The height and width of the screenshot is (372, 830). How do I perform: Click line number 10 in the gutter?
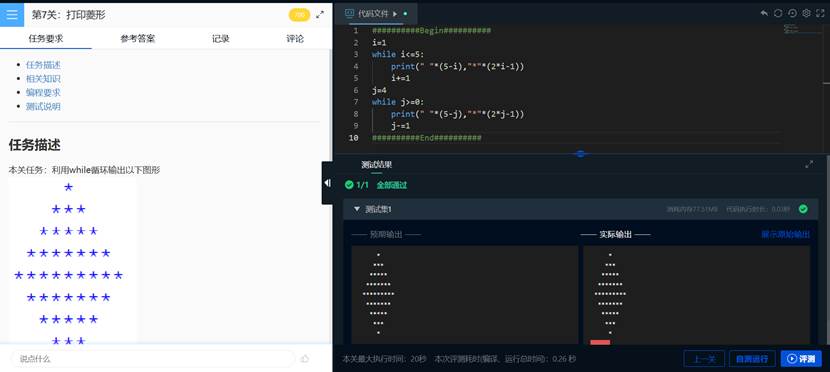[x=354, y=138]
